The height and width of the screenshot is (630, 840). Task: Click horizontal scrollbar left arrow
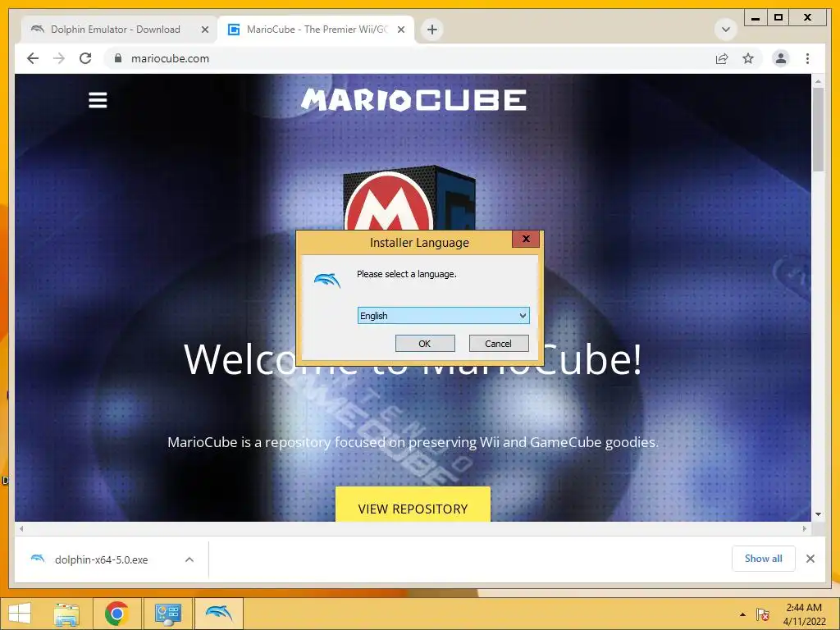click(21, 529)
